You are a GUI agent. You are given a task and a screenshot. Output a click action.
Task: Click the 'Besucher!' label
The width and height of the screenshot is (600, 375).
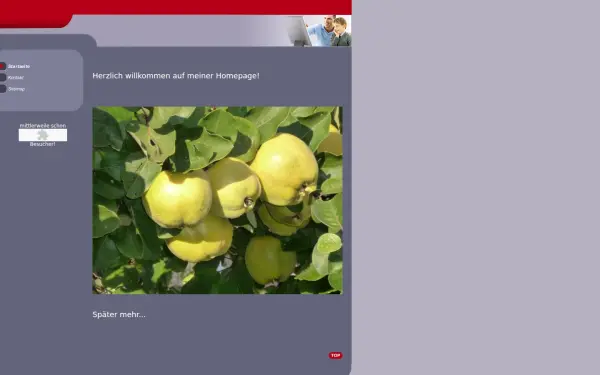42,144
